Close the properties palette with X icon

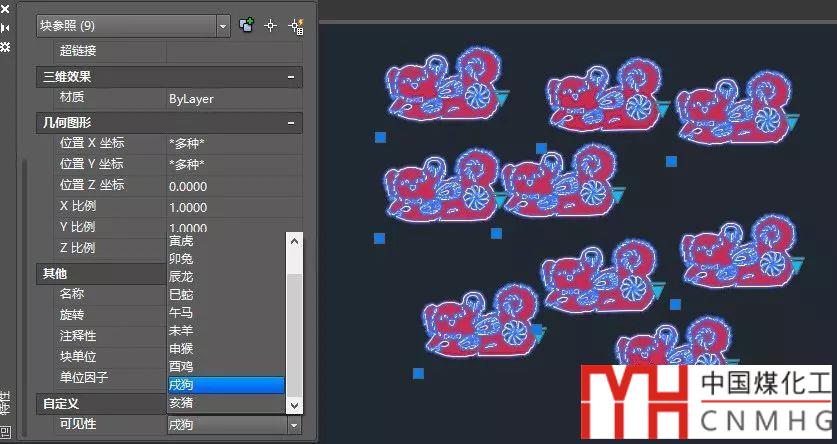click(x=5, y=8)
